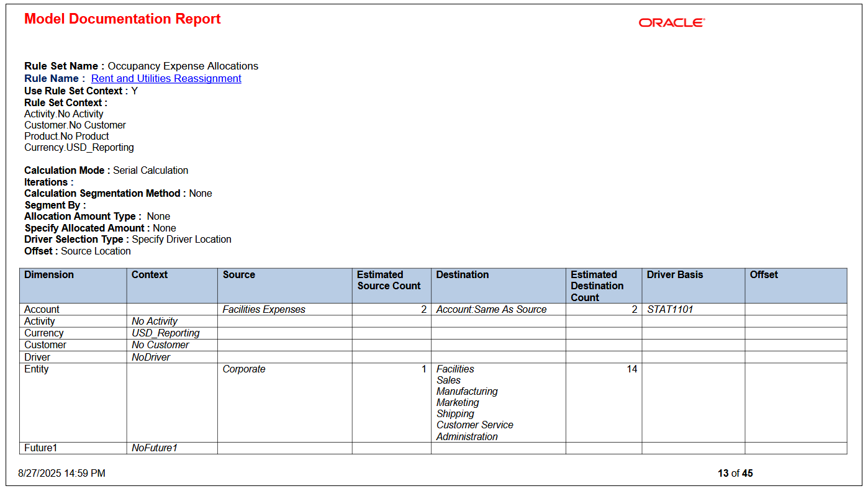Viewport: 868px width, 491px height.
Task: Select the Model Documentation Report title
Action: (x=122, y=19)
